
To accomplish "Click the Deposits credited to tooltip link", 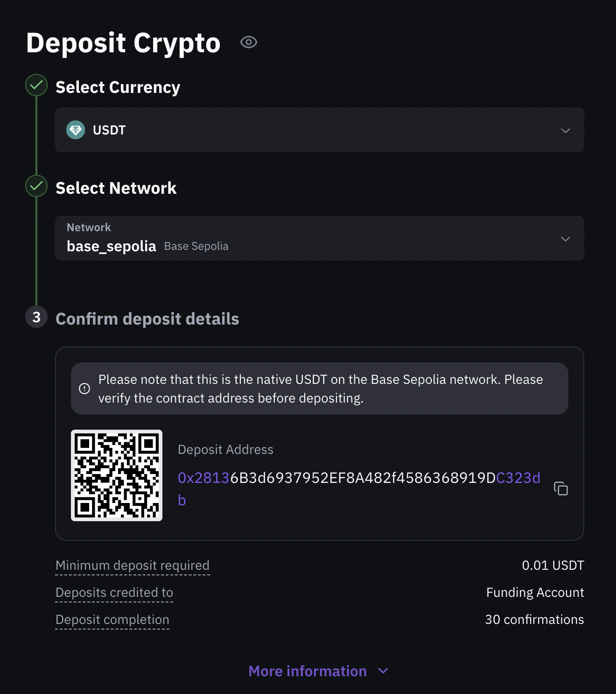I will click(x=114, y=592).
